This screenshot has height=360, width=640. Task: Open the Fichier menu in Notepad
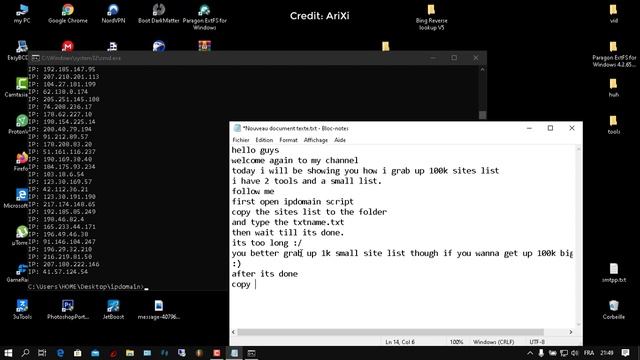[241, 140]
